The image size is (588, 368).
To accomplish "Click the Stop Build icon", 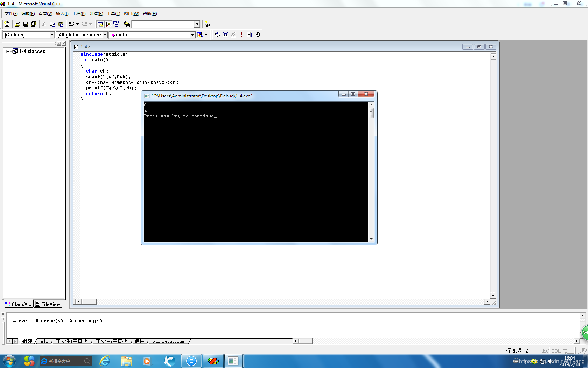I will (x=233, y=35).
